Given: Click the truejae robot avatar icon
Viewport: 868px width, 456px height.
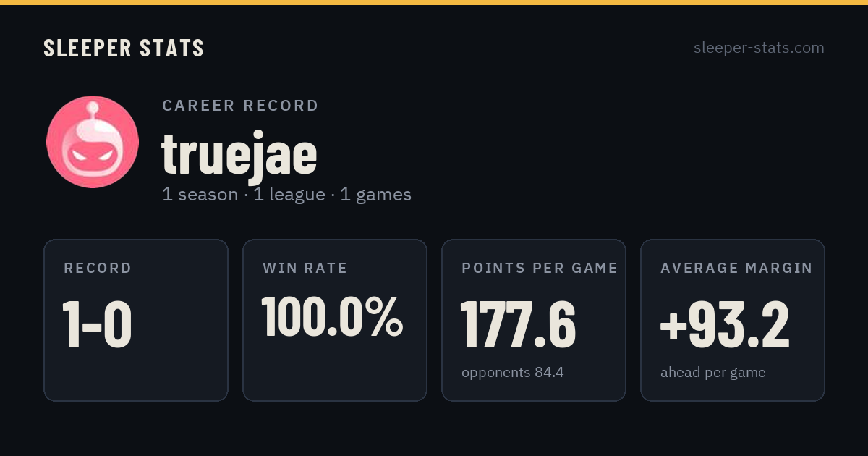Looking at the screenshot, I should (x=93, y=142).
